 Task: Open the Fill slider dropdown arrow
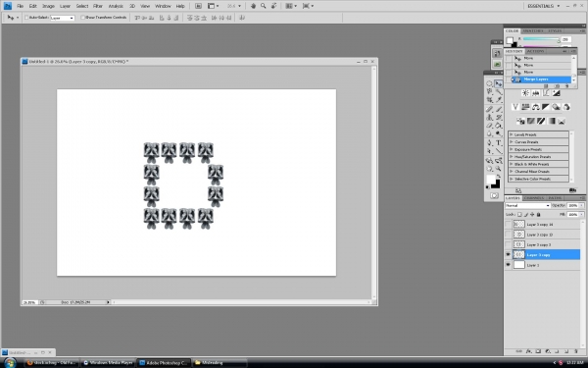tap(581, 214)
